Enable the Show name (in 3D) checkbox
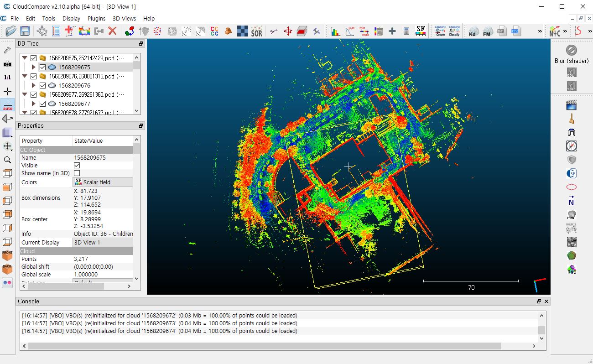This screenshot has width=593, height=364. point(77,173)
